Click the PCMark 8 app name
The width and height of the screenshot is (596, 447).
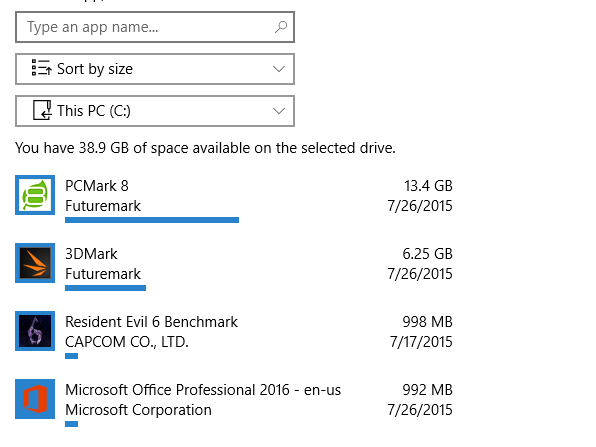pos(97,186)
